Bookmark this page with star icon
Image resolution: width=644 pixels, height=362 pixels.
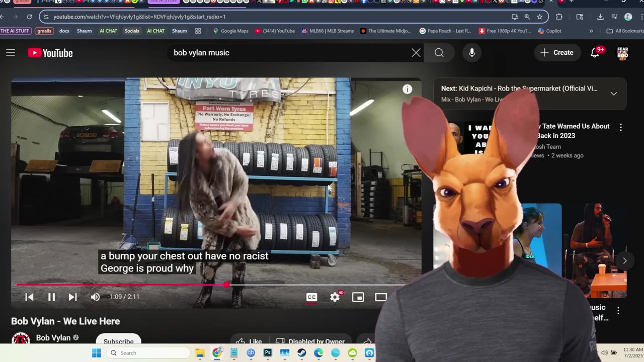pos(540,17)
